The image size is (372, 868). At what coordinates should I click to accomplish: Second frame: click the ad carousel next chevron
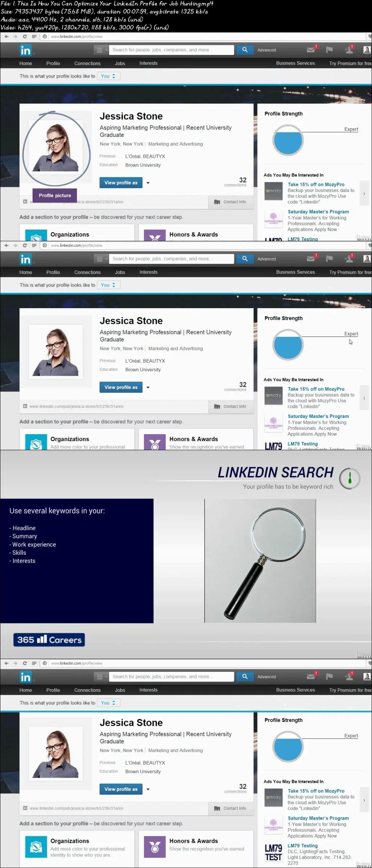(364, 398)
